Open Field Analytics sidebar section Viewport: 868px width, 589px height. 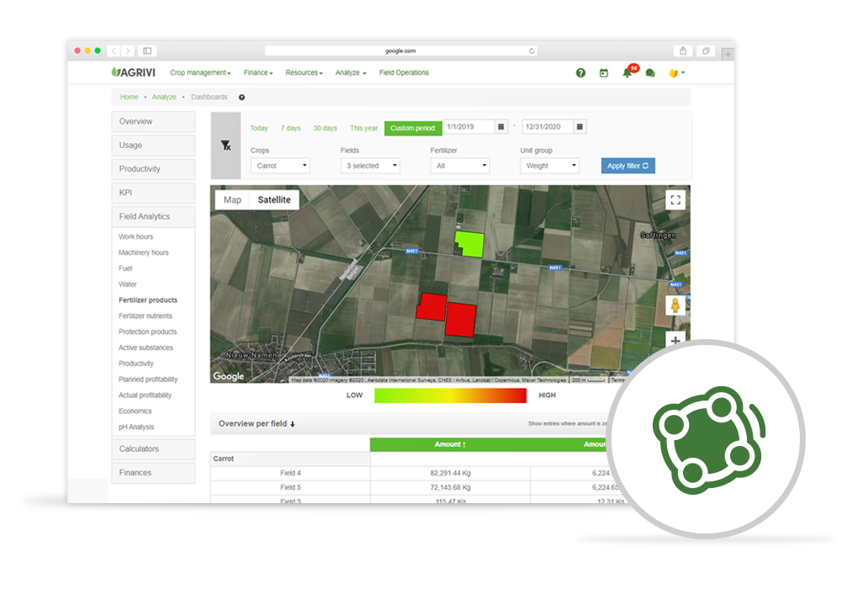153,217
